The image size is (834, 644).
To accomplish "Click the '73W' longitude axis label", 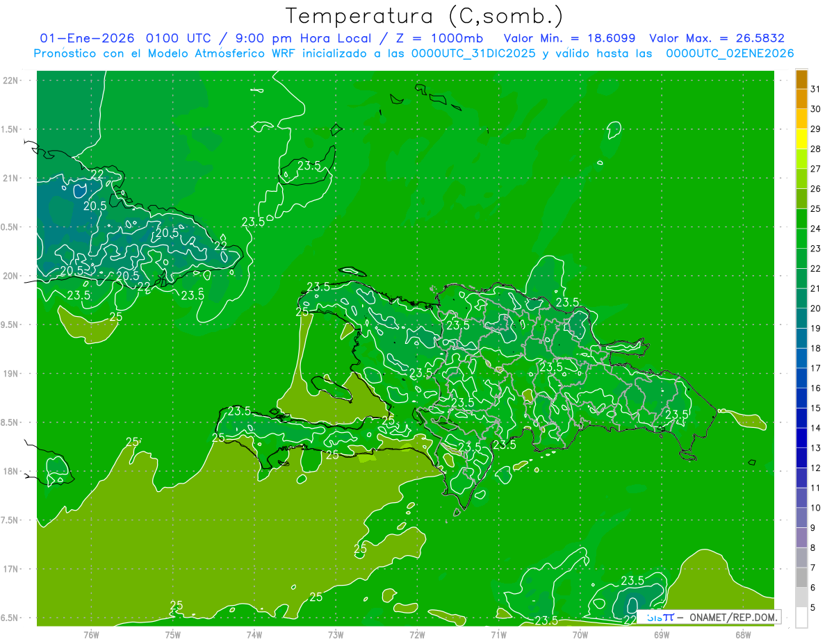I will (336, 634).
